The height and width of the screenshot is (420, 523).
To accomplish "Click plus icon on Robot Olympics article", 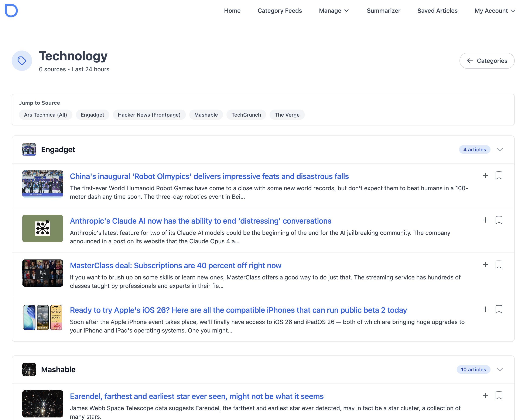I will [485, 175].
